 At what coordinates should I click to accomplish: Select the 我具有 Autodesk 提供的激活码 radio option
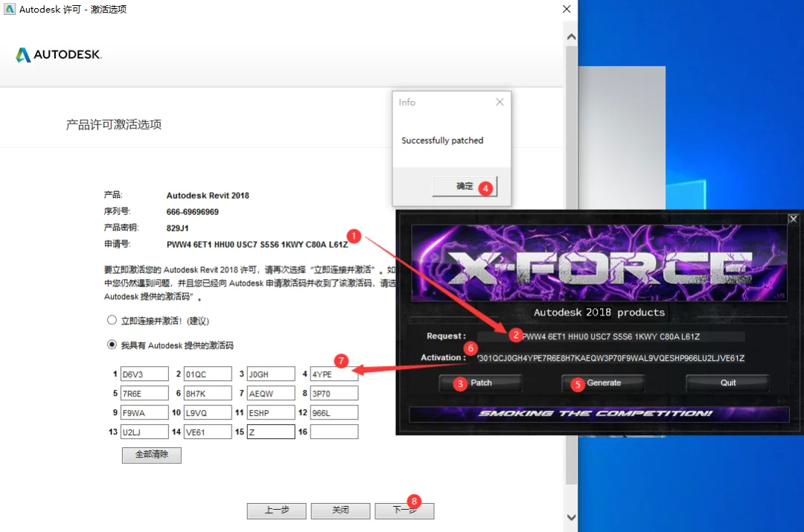pos(112,344)
